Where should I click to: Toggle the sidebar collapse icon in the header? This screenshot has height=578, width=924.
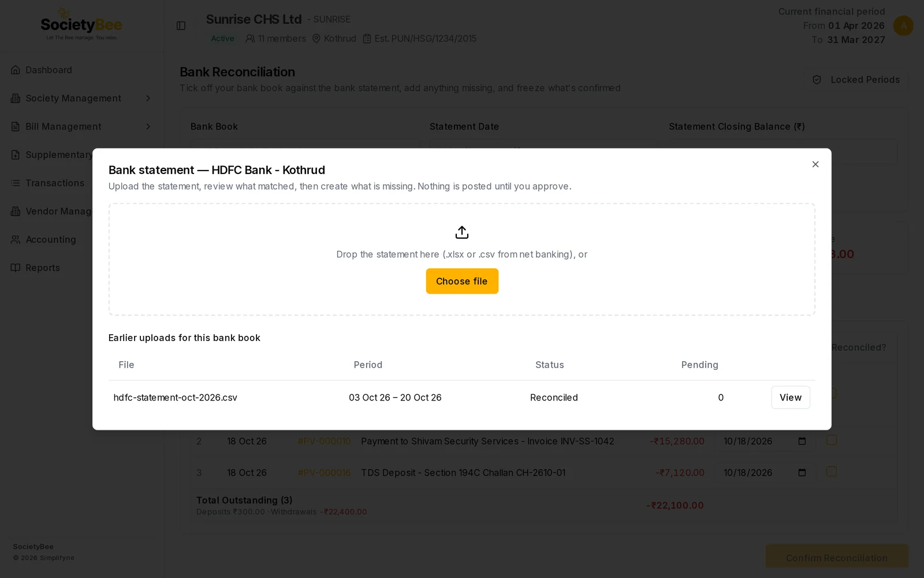point(181,25)
